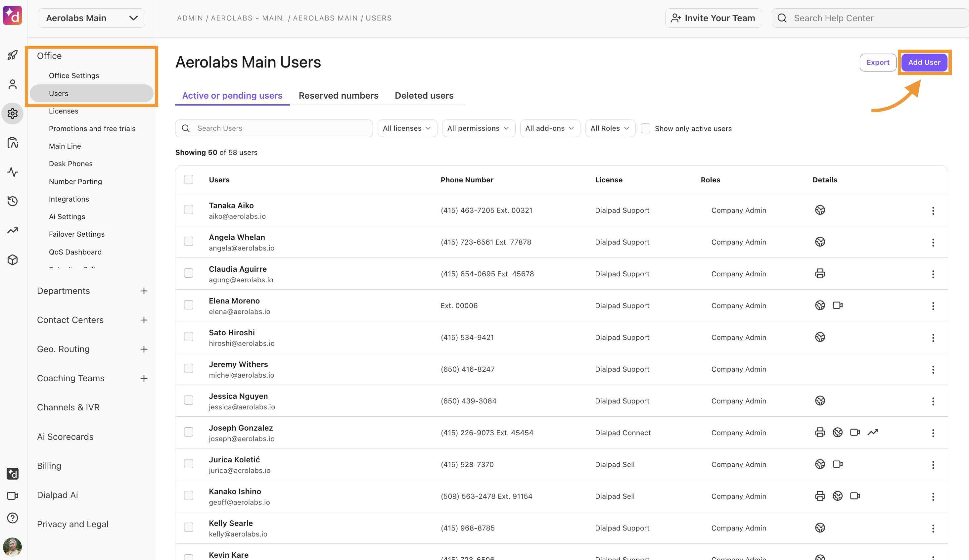Open Privacy and Legal link

coord(73,524)
